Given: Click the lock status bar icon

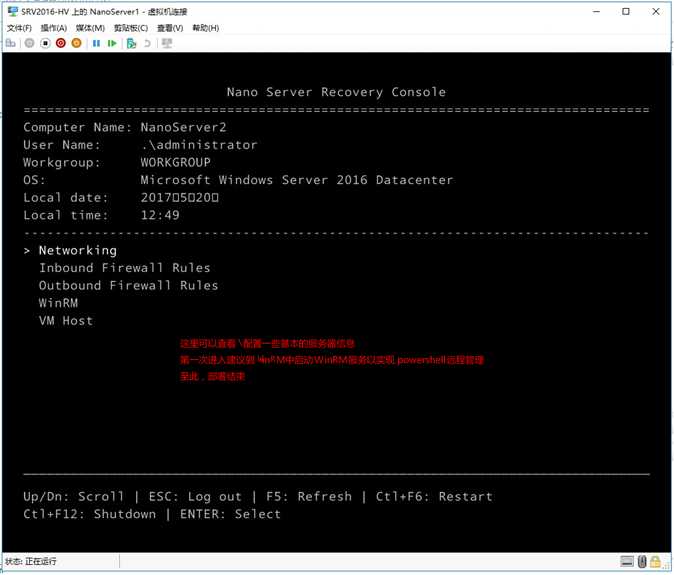Looking at the screenshot, I should (655, 561).
